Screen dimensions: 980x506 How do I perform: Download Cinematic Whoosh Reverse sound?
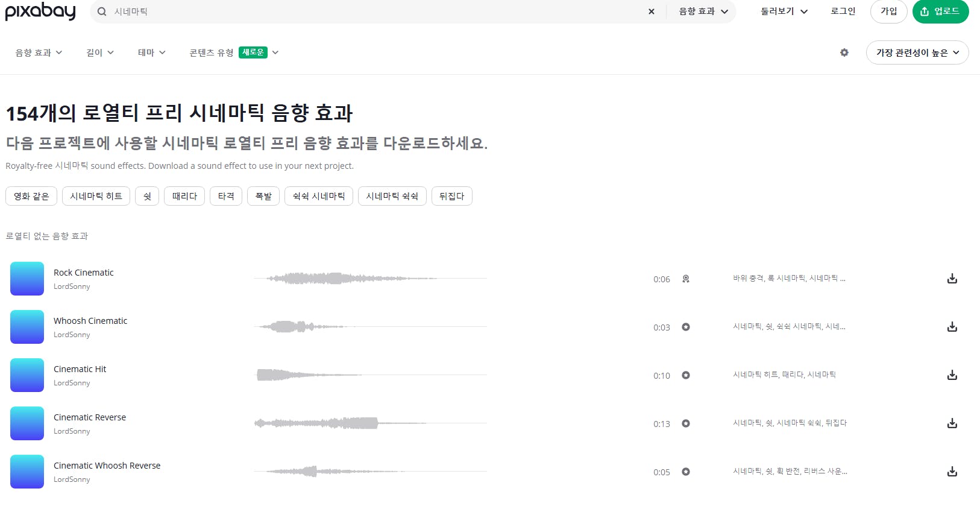point(952,472)
